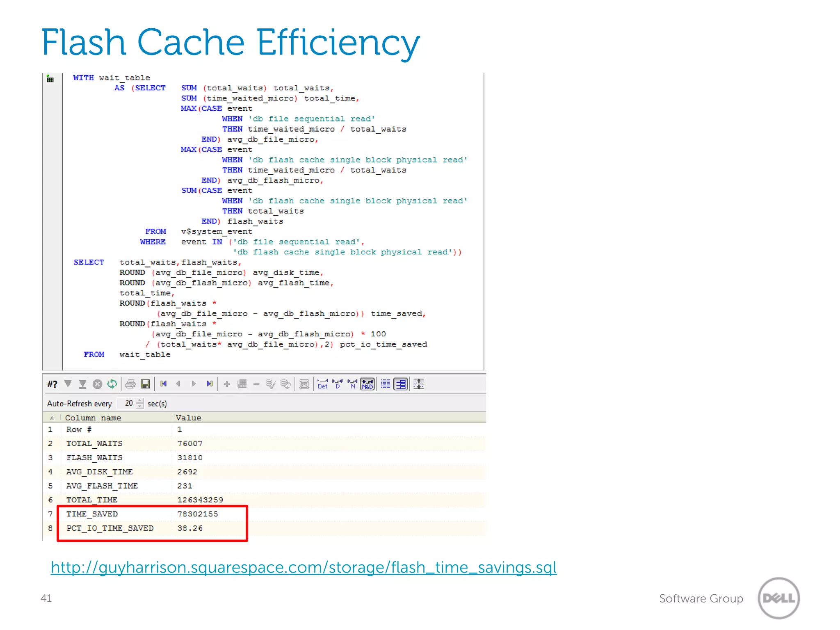The width and height of the screenshot is (840, 630).
Task: Click the record view icon after revert
Action: coord(304,384)
